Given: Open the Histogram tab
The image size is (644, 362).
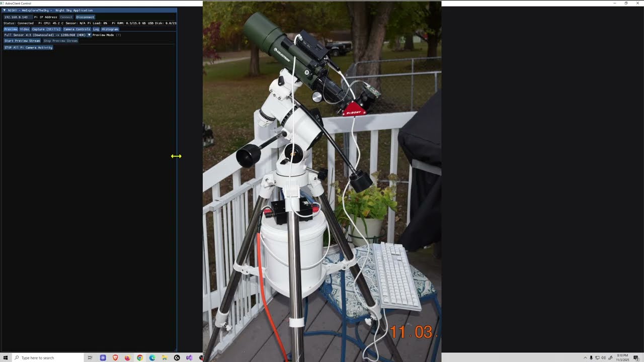Looking at the screenshot, I should click(x=110, y=29).
